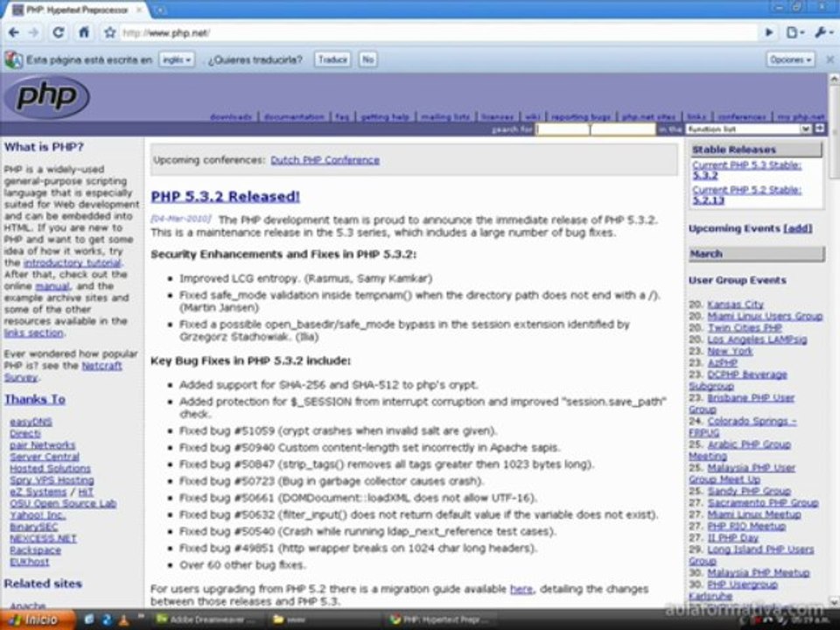
Task: Open the page menu icon in toolbar
Action: pos(794,32)
